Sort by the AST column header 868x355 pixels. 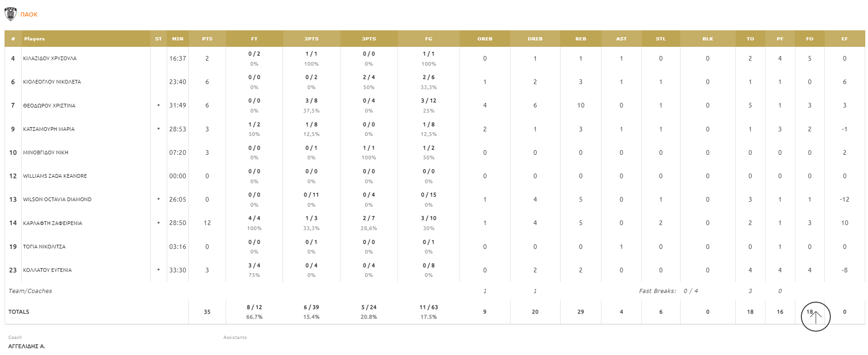(621, 39)
